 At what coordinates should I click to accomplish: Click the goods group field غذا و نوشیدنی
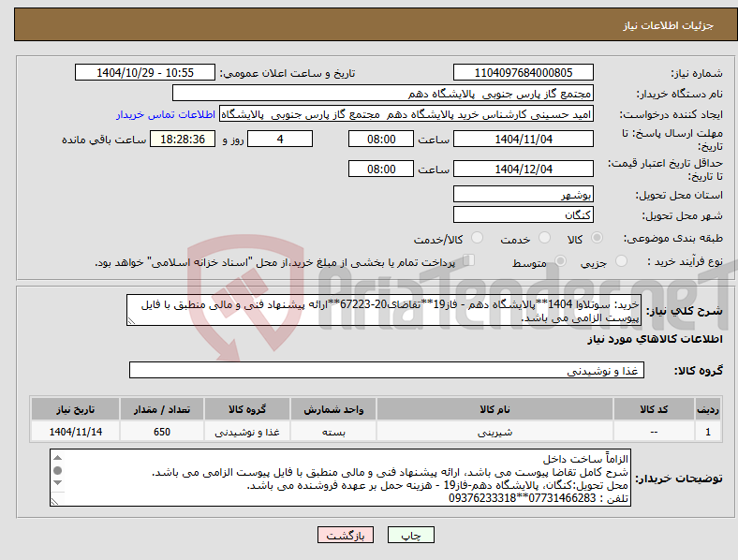click(387, 370)
